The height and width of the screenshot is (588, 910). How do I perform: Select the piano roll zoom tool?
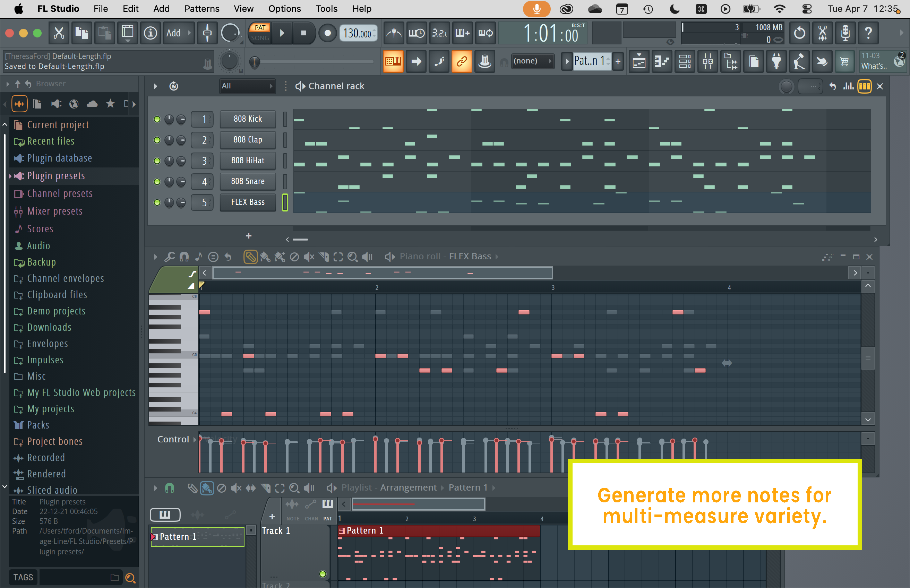(352, 257)
